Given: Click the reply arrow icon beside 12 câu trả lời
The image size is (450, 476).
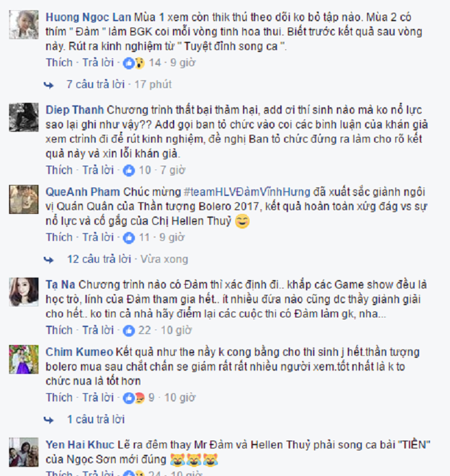Looking at the screenshot, I should [x=49, y=260].
